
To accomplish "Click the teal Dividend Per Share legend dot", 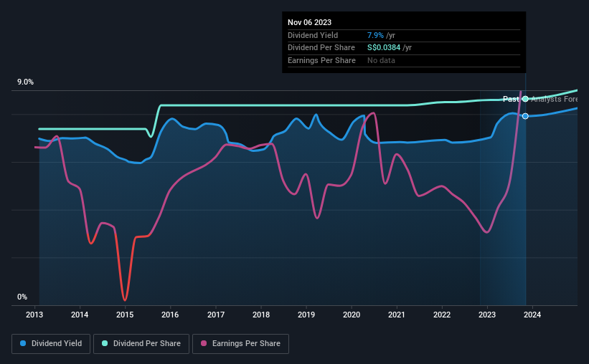I will coord(105,343).
